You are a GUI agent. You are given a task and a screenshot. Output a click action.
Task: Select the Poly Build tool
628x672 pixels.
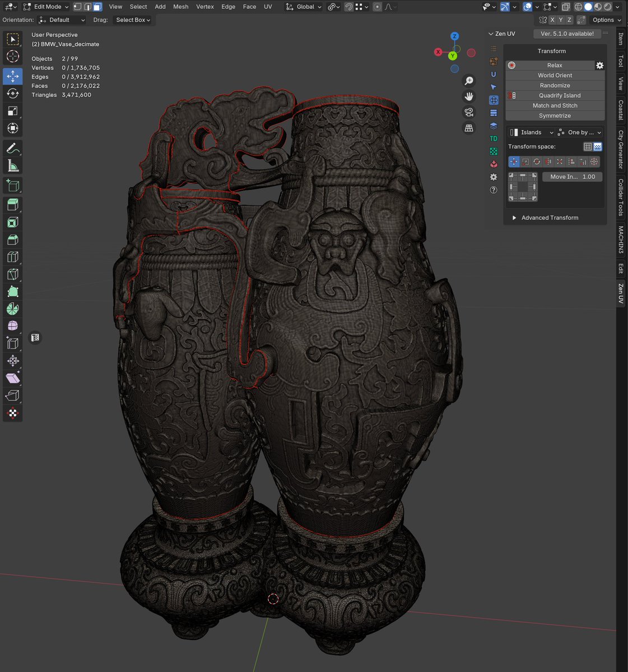coord(12,292)
